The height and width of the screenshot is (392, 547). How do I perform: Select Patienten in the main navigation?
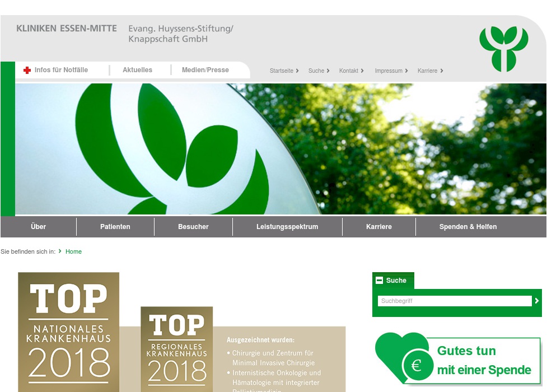pos(115,227)
